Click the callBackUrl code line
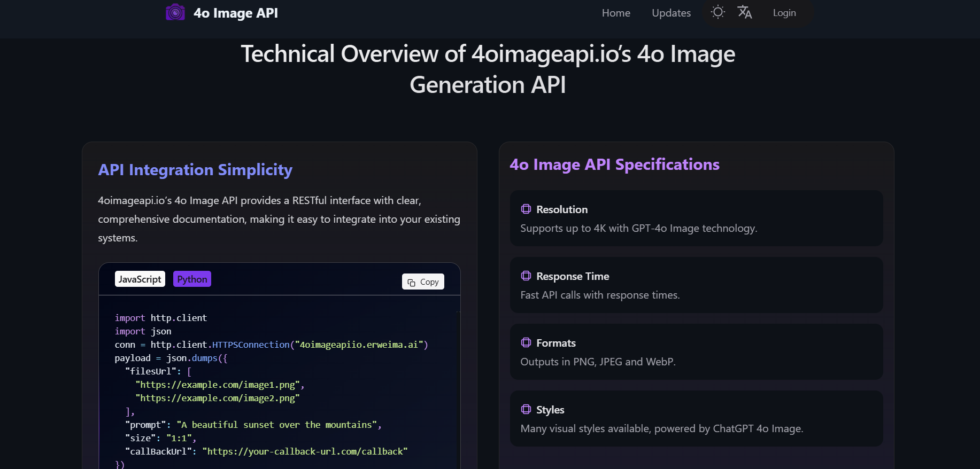Viewport: 980px width, 469px height. pos(266,451)
